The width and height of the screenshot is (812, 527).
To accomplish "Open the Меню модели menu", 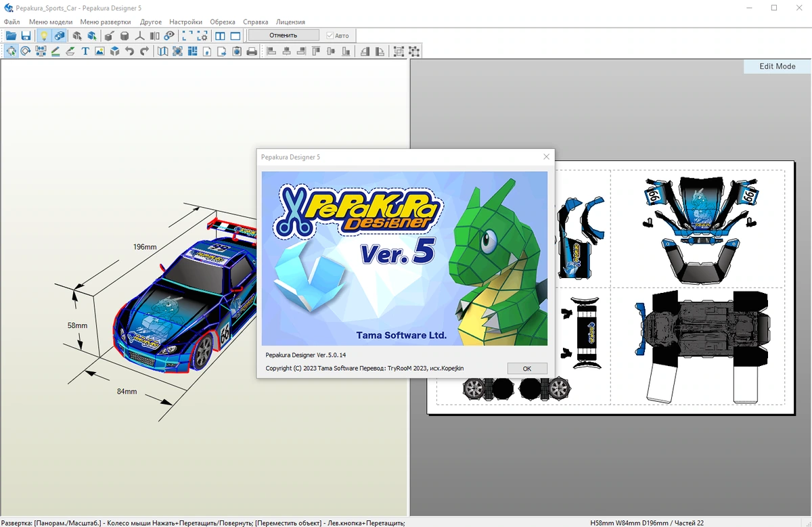I will click(x=51, y=22).
